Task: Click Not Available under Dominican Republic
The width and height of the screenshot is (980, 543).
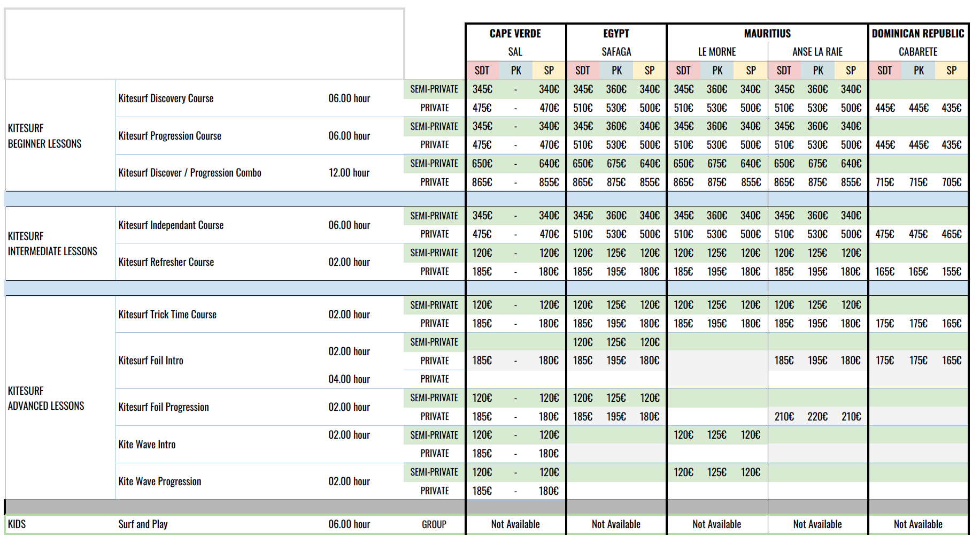Action: pyautogui.click(x=918, y=524)
